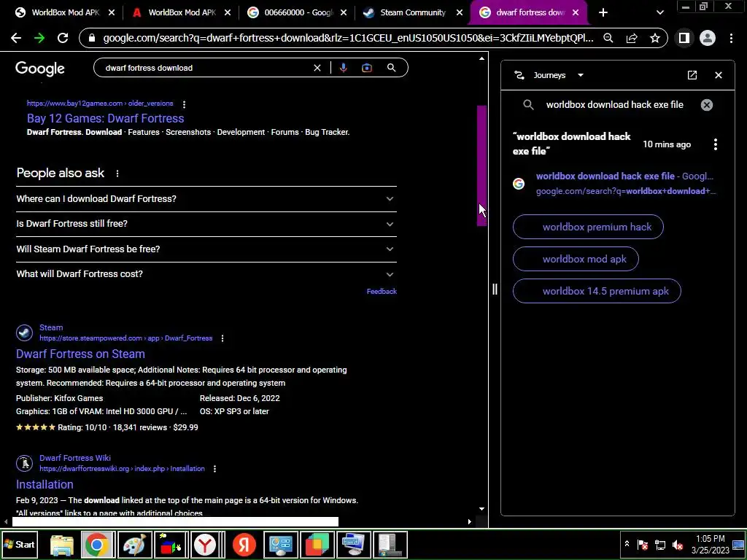Start voice search with microphone
This screenshot has width=747, height=560.
point(343,68)
